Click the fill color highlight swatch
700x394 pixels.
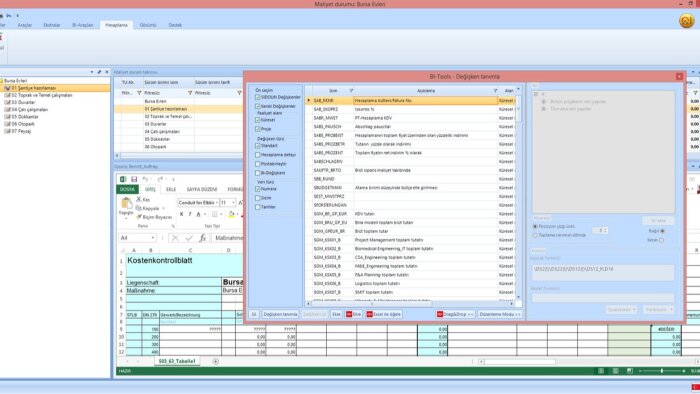click(231, 215)
